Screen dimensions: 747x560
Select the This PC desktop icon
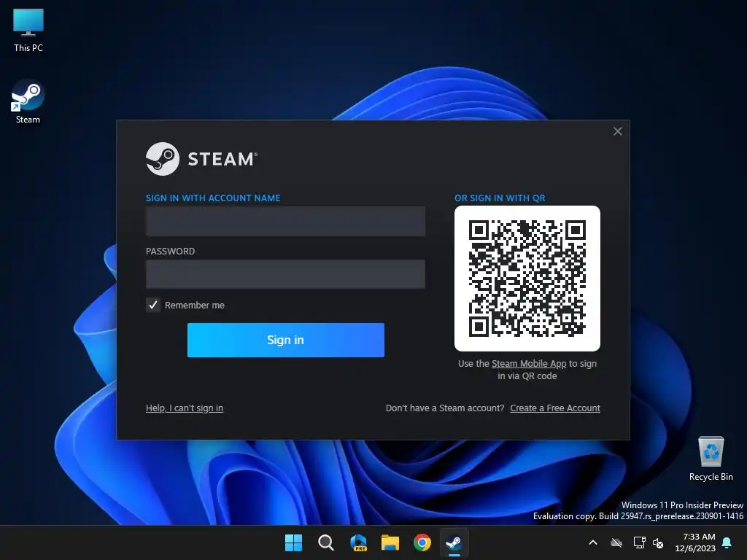(28, 23)
